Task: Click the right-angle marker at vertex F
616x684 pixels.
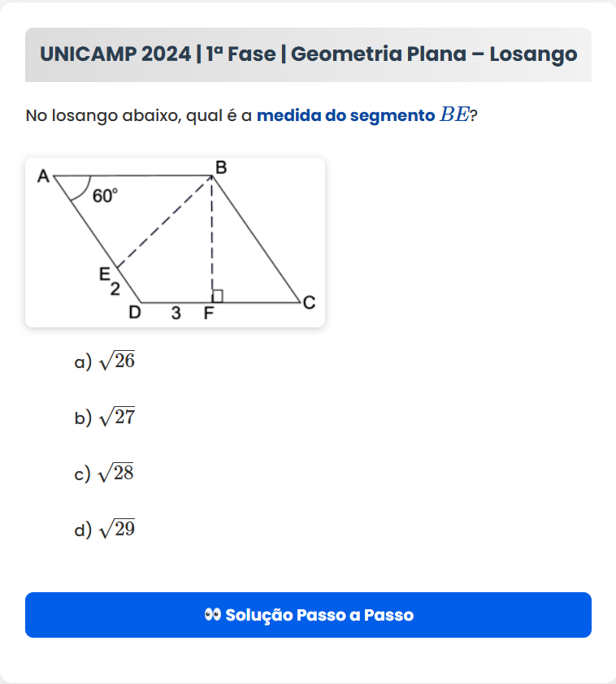Action: point(217,296)
